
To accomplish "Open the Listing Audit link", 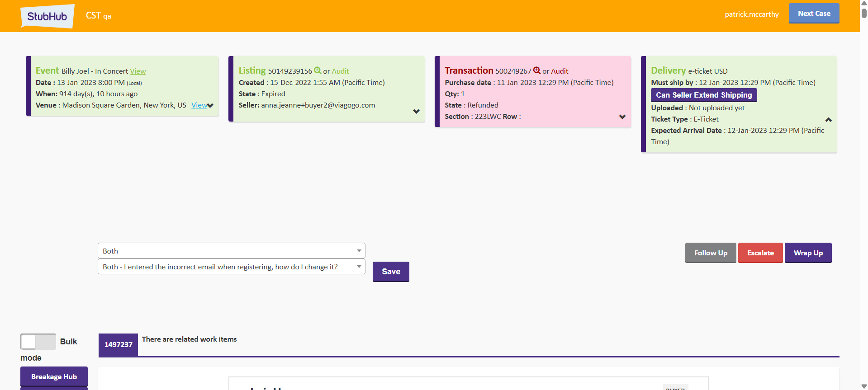I will [x=340, y=71].
